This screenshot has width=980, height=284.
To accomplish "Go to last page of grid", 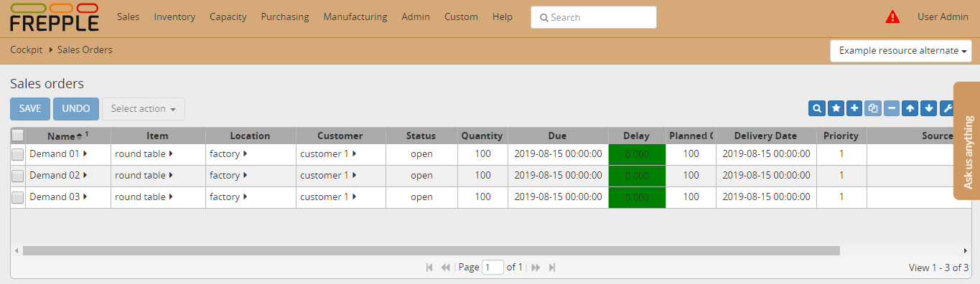I will pos(552,268).
